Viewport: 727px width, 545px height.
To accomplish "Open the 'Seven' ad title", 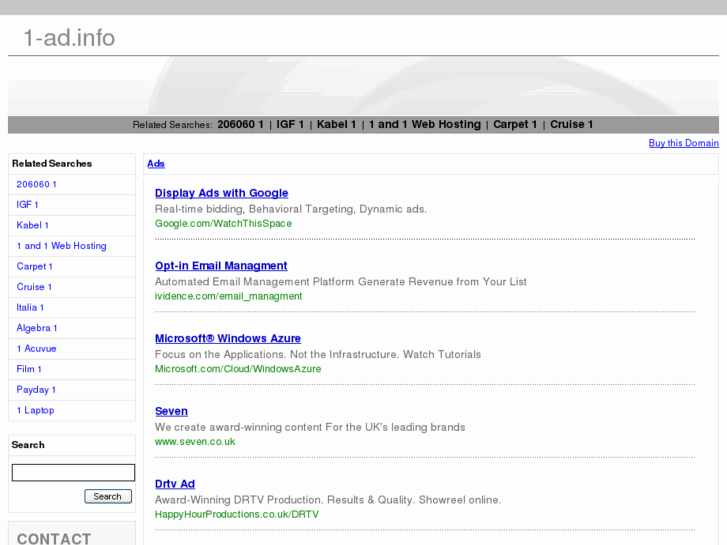I will click(171, 411).
